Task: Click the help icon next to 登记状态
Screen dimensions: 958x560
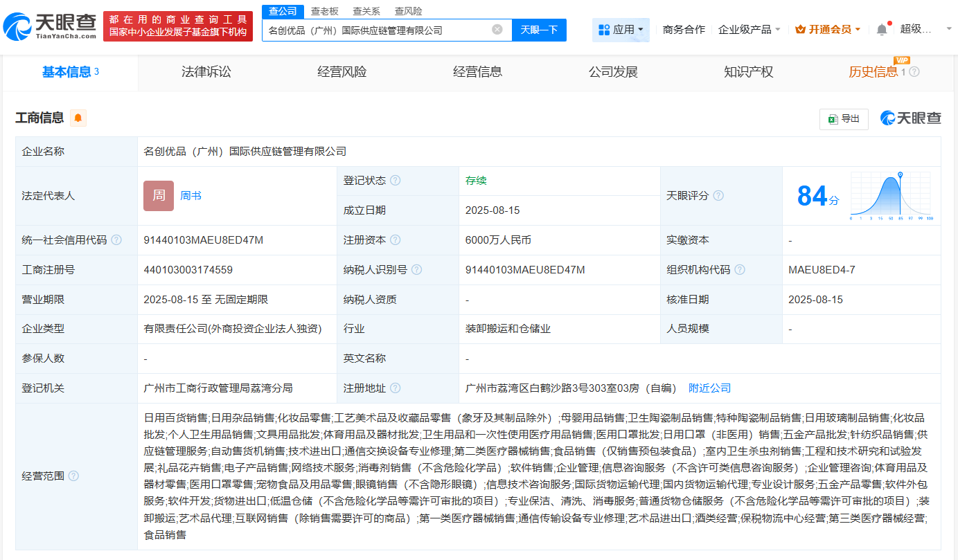Action: [395, 180]
